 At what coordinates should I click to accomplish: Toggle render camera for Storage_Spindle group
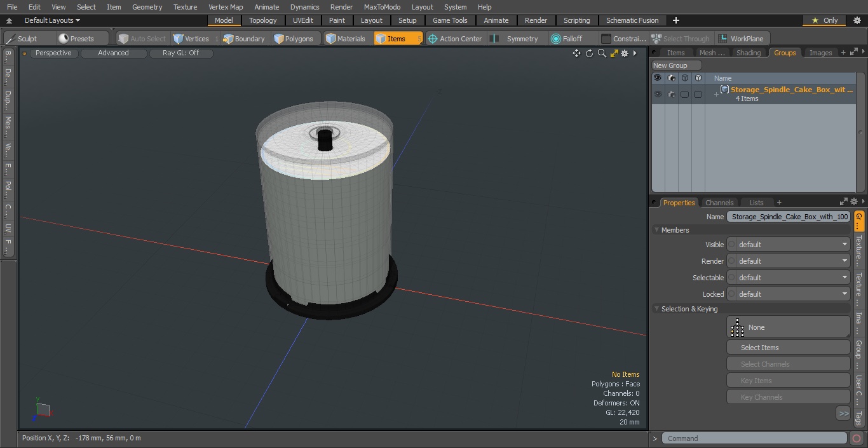coord(671,94)
